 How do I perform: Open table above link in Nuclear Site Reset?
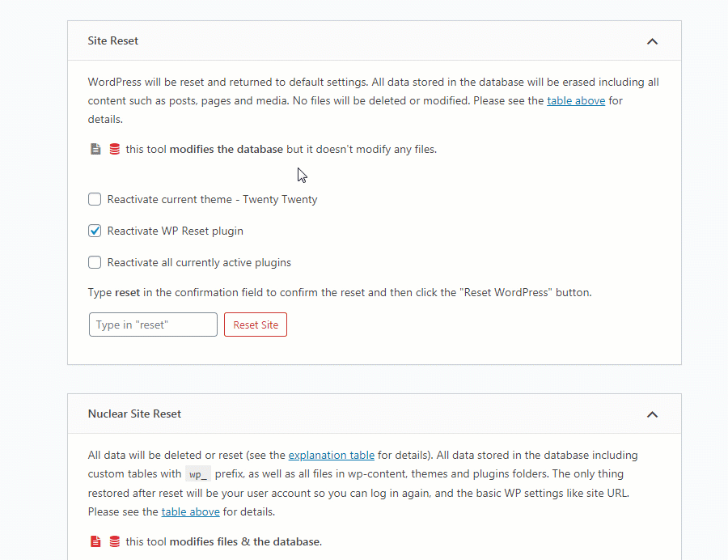point(190,511)
